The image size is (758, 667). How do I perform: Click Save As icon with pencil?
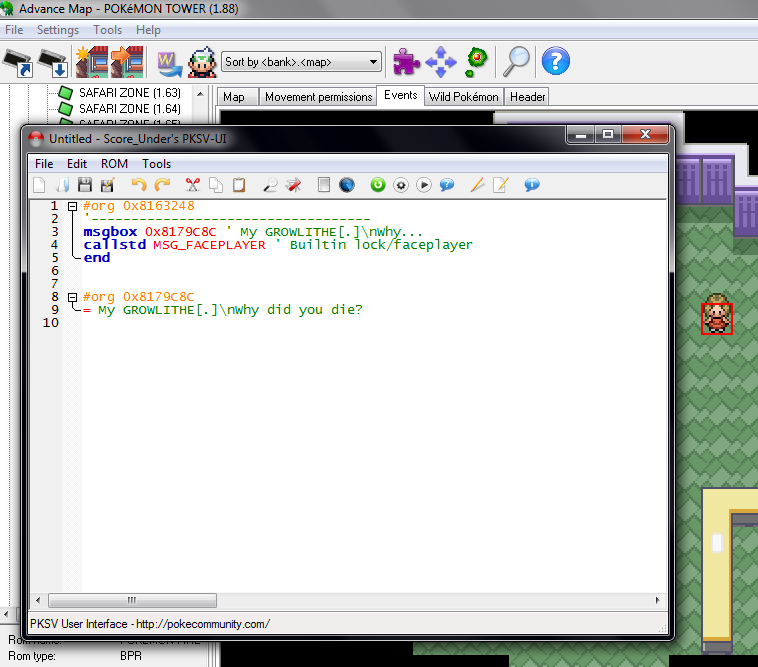point(107,185)
